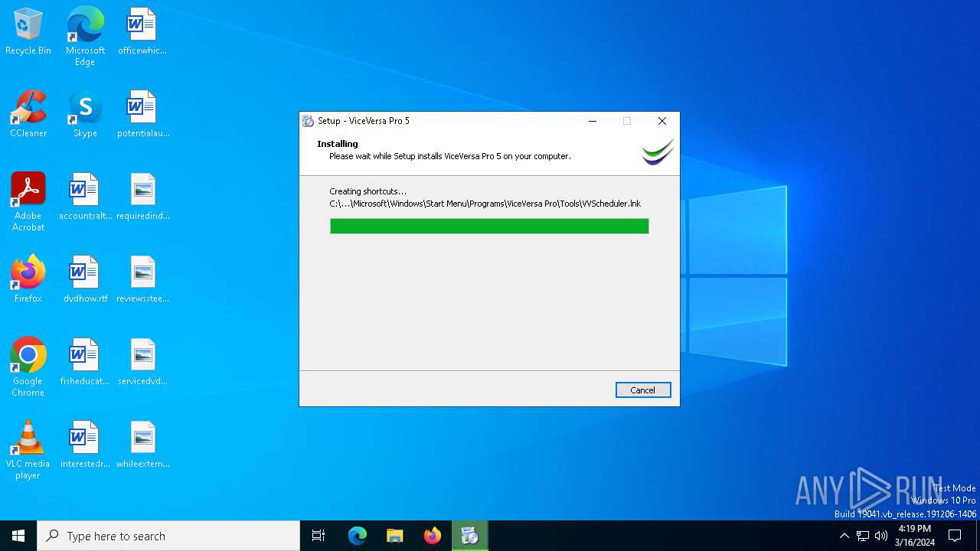This screenshot has width=980, height=551.
Task: Launch Edge from the taskbar
Action: coord(358,536)
